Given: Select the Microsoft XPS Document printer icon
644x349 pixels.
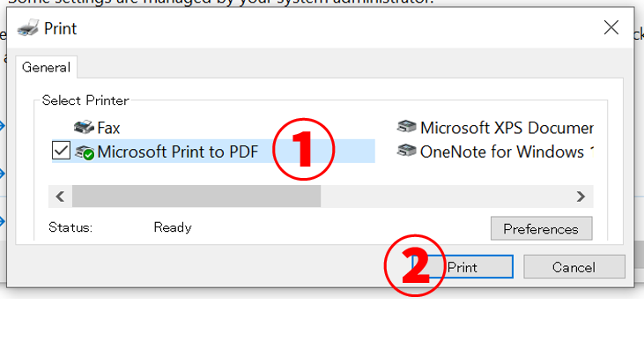Looking at the screenshot, I should pos(407,127).
